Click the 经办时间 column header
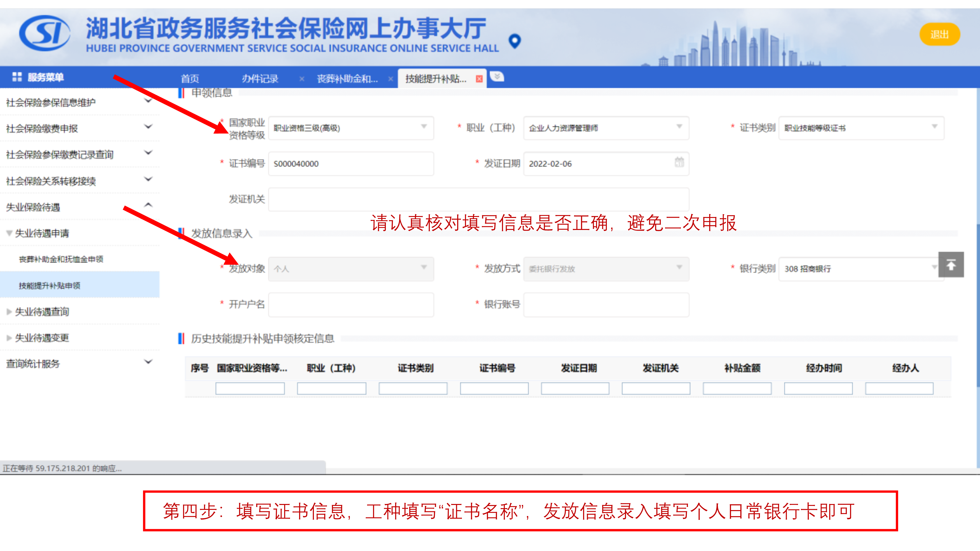This screenshot has height=551, width=980. [x=824, y=368]
